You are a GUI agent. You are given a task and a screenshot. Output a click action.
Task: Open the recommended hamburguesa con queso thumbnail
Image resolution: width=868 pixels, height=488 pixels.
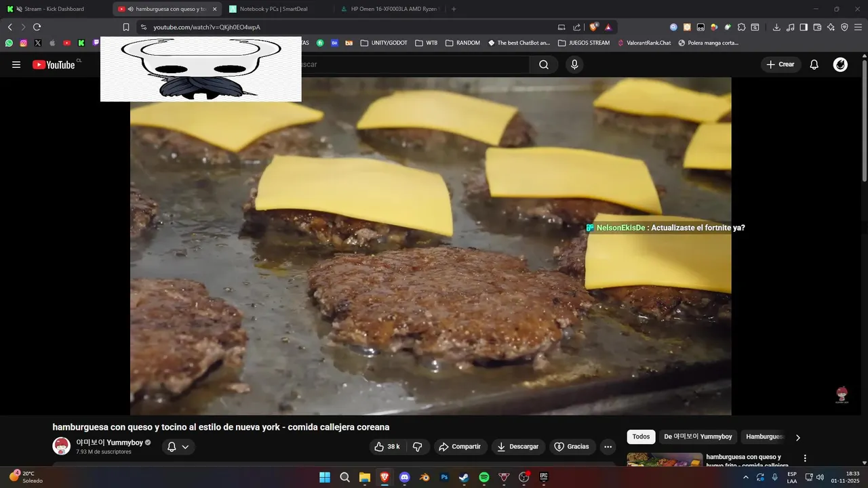click(x=665, y=460)
